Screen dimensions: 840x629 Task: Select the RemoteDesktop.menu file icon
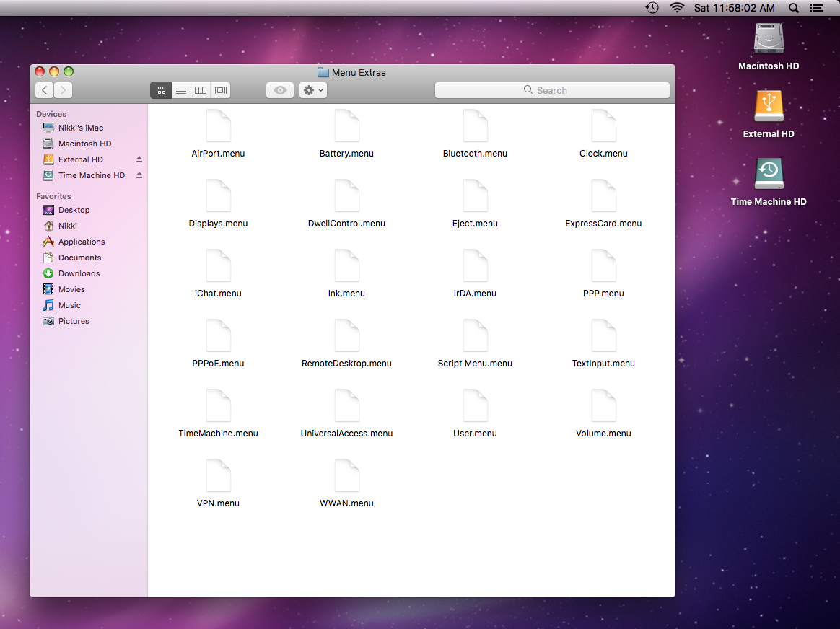pyautogui.click(x=346, y=336)
